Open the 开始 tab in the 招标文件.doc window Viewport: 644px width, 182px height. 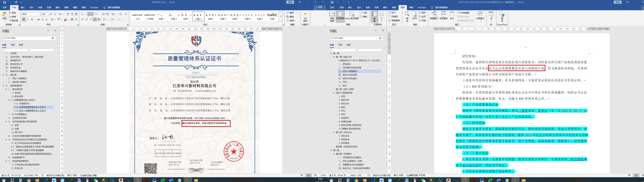[x=342, y=8]
